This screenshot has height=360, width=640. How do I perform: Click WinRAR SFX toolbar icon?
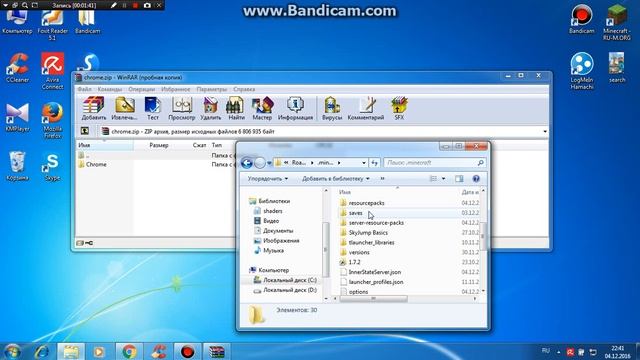399,109
